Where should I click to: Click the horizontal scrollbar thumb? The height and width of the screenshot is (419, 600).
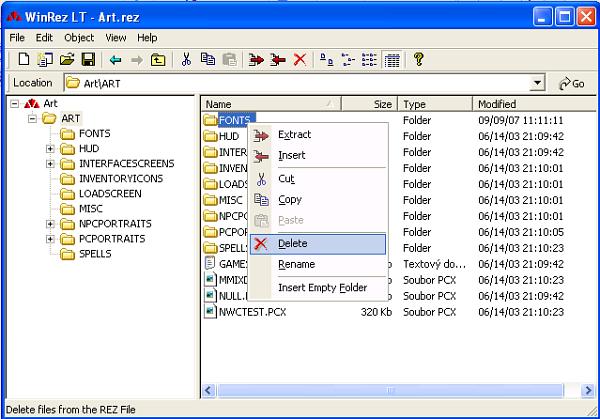click(x=390, y=390)
